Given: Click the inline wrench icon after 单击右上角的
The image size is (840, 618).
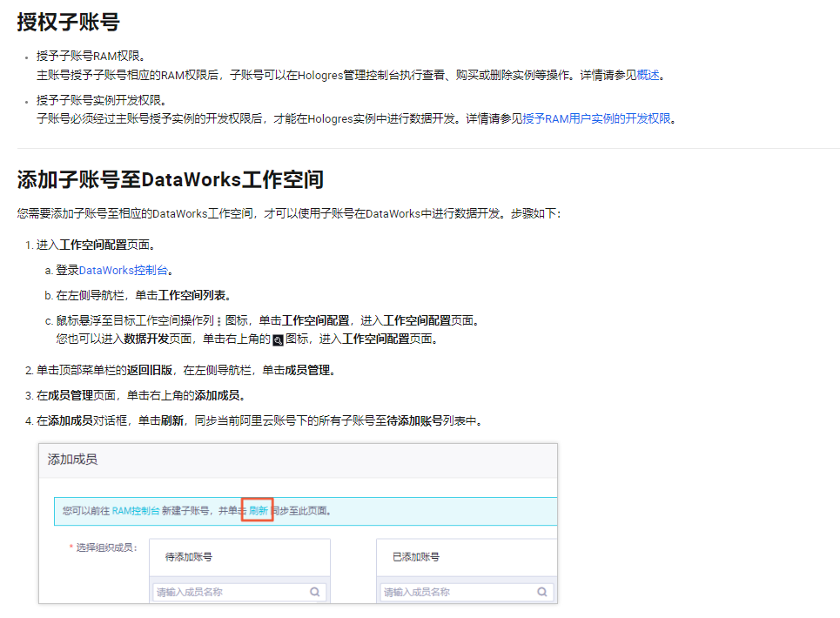Looking at the screenshot, I should click(278, 340).
